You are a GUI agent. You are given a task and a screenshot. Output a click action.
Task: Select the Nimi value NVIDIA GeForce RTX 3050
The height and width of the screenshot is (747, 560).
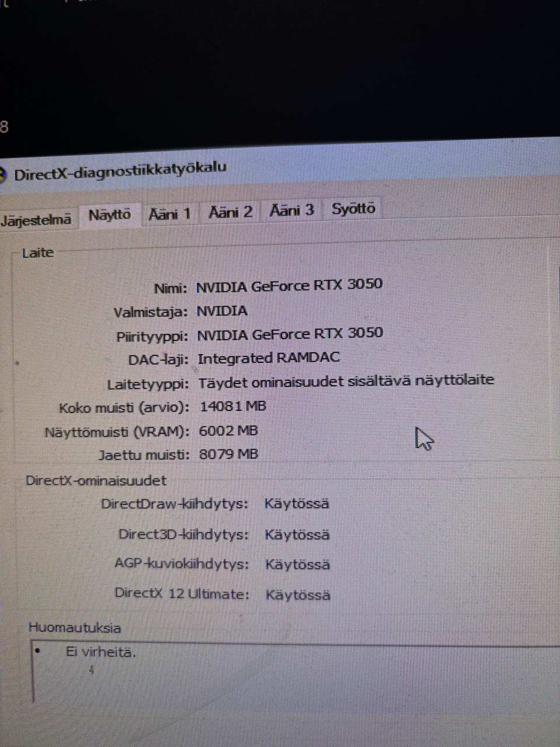[289, 285]
